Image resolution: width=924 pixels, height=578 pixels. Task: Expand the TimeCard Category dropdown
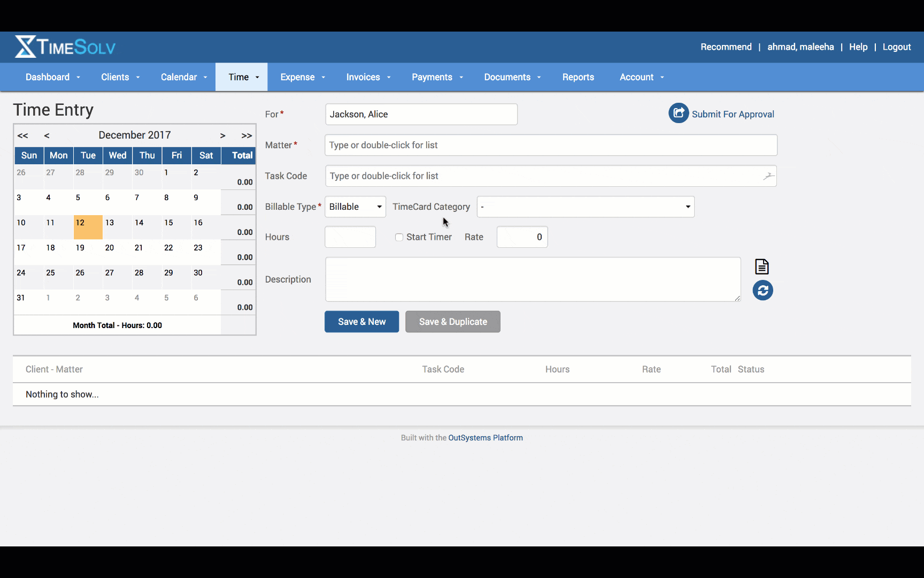586,207
